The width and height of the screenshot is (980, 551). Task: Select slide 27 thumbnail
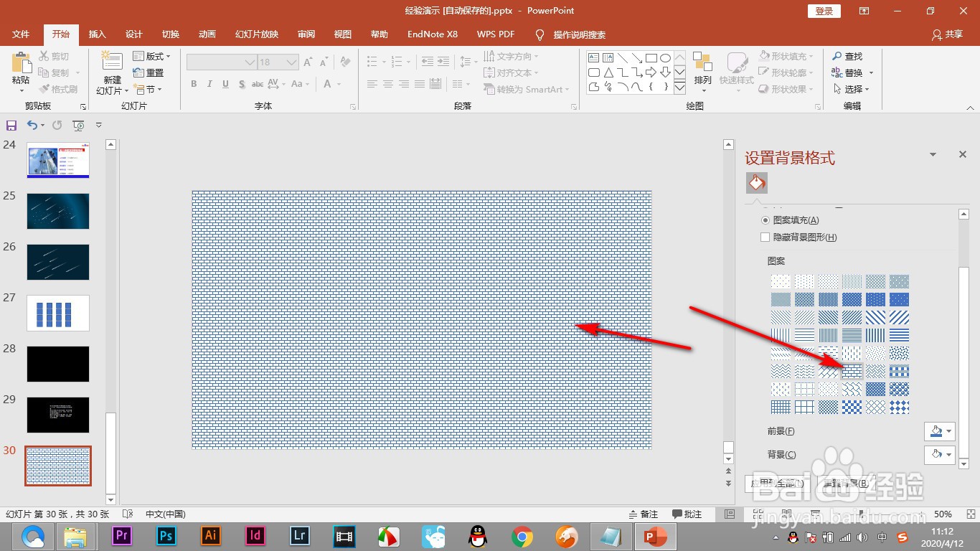[58, 313]
